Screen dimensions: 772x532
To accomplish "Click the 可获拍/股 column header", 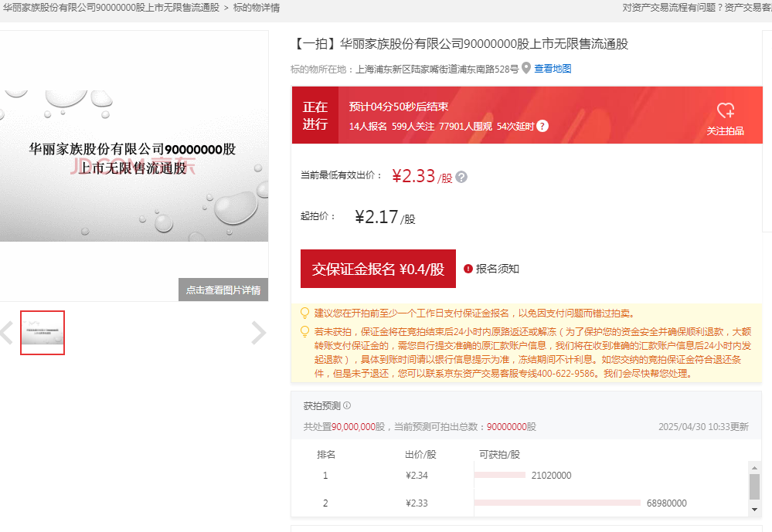I will [x=499, y=454].
